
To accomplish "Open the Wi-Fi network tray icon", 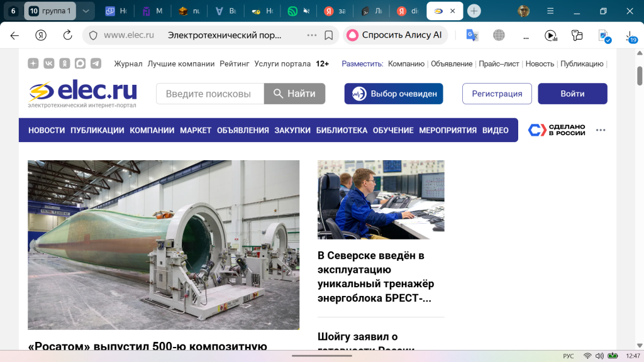I will (587, 356).
